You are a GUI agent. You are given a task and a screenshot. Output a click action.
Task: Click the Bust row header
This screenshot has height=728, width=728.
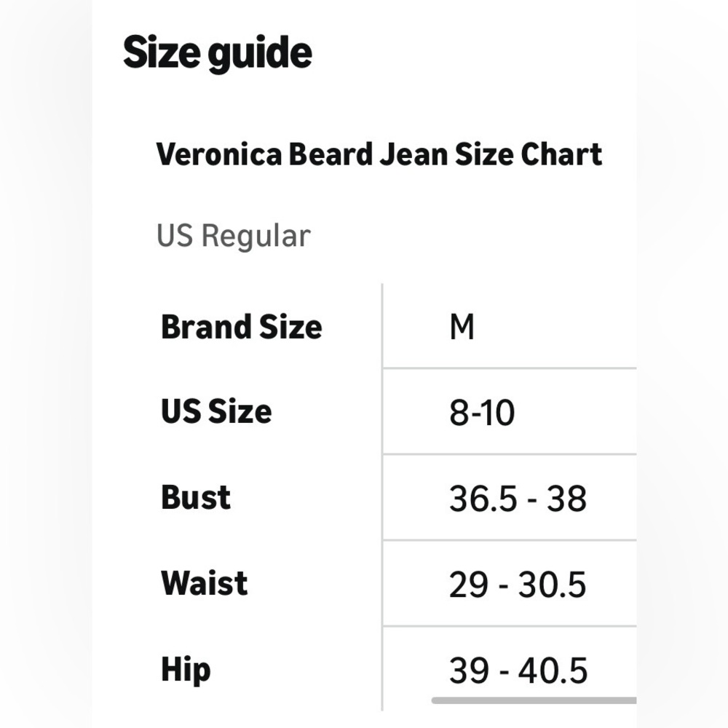tap(195, 497)
